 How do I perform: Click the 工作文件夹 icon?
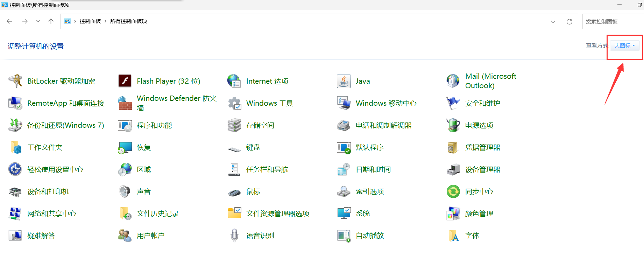point(15,147)
